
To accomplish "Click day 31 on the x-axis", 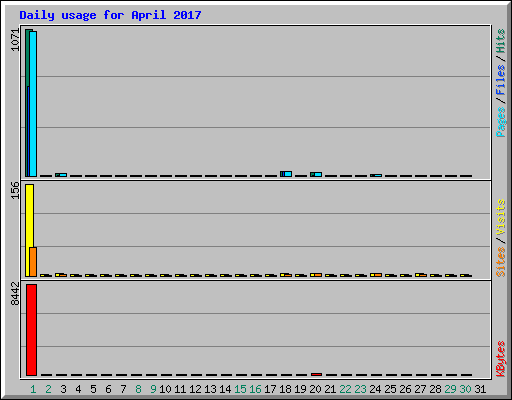I will click(x=480, y=389).
